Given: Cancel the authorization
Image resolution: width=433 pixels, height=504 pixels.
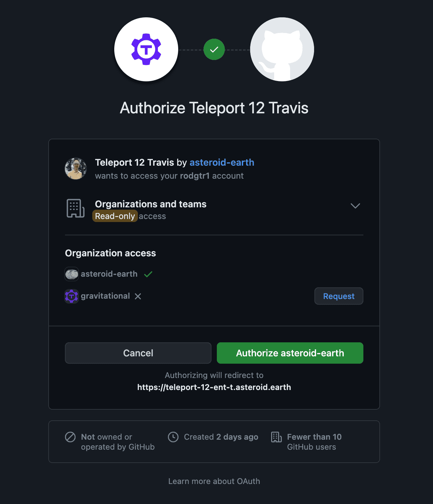Looking at the screenshot, I should (138, 353).
